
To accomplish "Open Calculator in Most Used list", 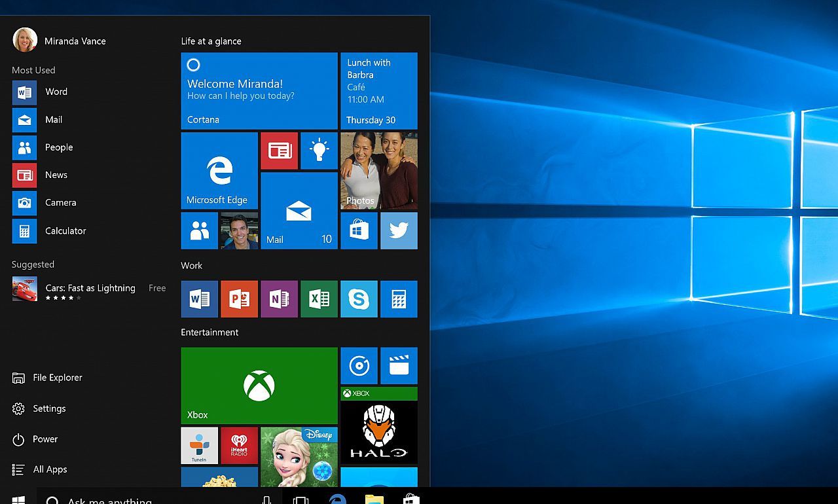I will pos(49,231).
